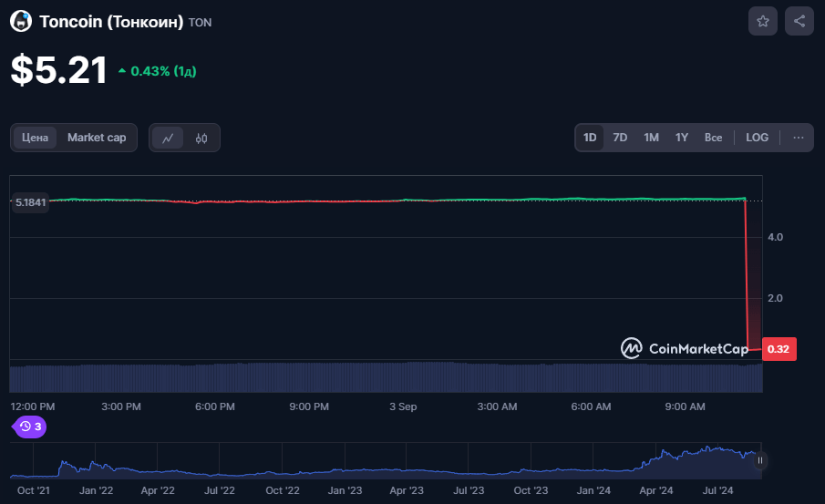The width and height of the screenshot is (825, 504).
Task: Click the 3 Sep date axis label
Action: pyautogui.click(x=403, y=406)
